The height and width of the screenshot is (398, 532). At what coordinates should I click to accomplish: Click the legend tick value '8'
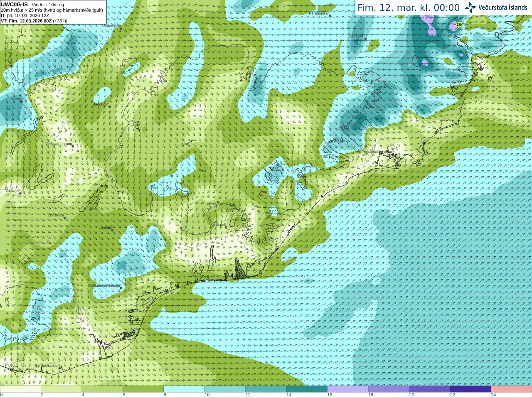(165, 395)
